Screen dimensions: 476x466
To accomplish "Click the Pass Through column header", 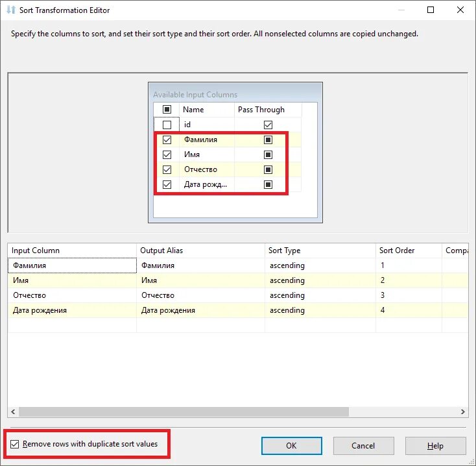I will click(268, 110).
